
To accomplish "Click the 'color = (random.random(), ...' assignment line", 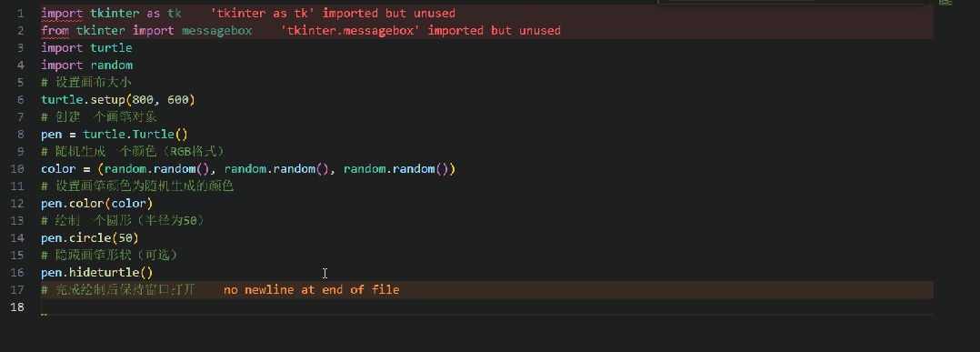I will coord(248,169).
